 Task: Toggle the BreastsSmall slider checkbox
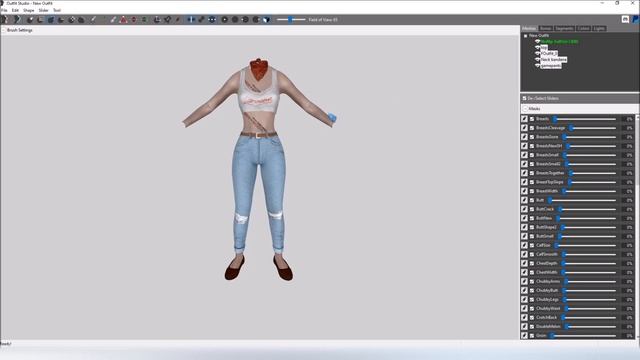click(532, 155)
